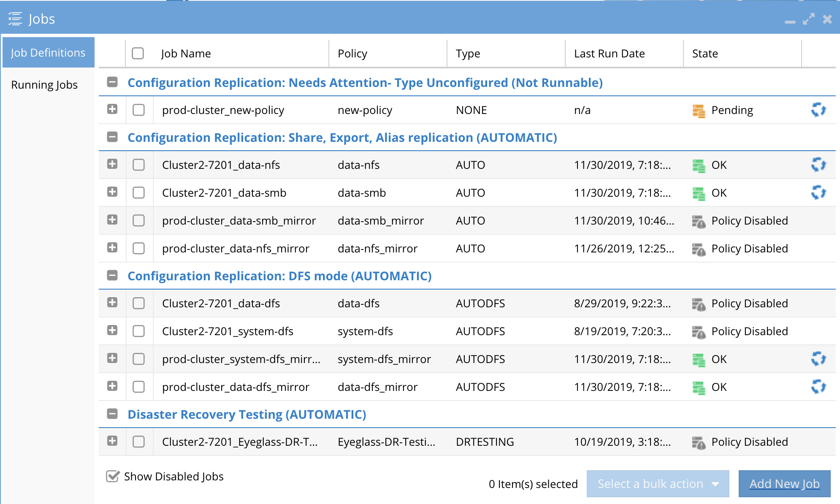
Task: Check the Cluster2-7201_Eyeglass-DR-Testing job checkbox
Action: point(138,442)
